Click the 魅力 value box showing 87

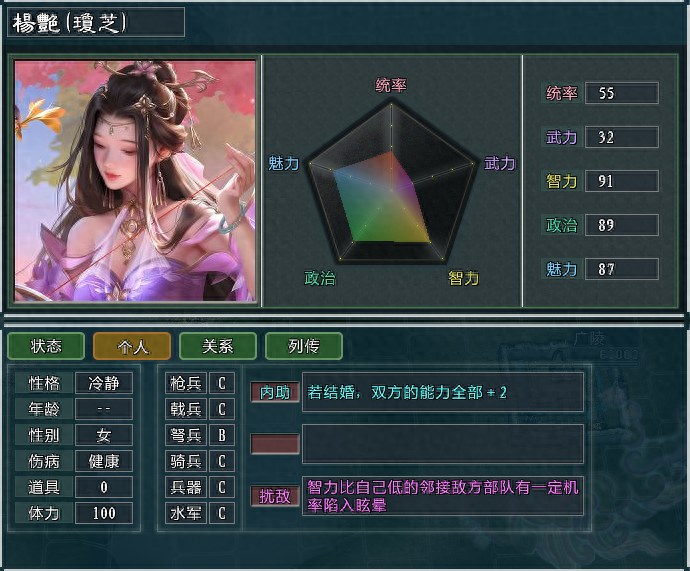[x=621, y=269]
